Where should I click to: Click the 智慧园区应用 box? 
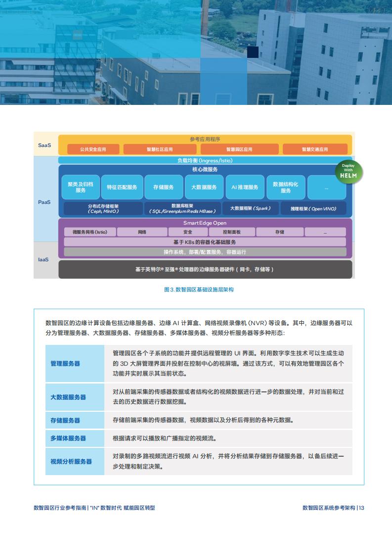pos(239,149)
